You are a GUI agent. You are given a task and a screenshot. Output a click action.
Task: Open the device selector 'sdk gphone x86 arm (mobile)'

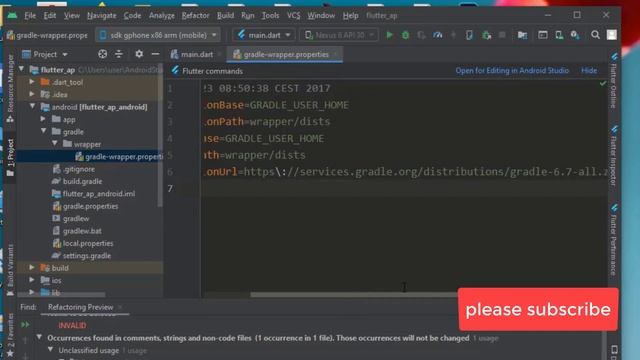point(158,35)
